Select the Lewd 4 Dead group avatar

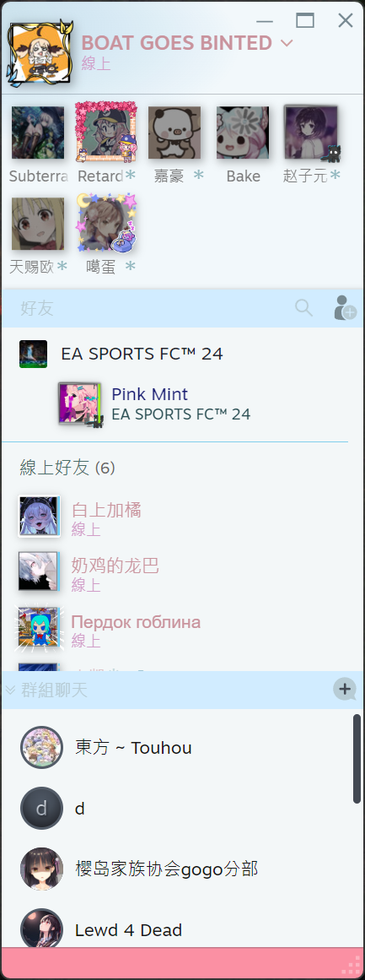point(42,929)
